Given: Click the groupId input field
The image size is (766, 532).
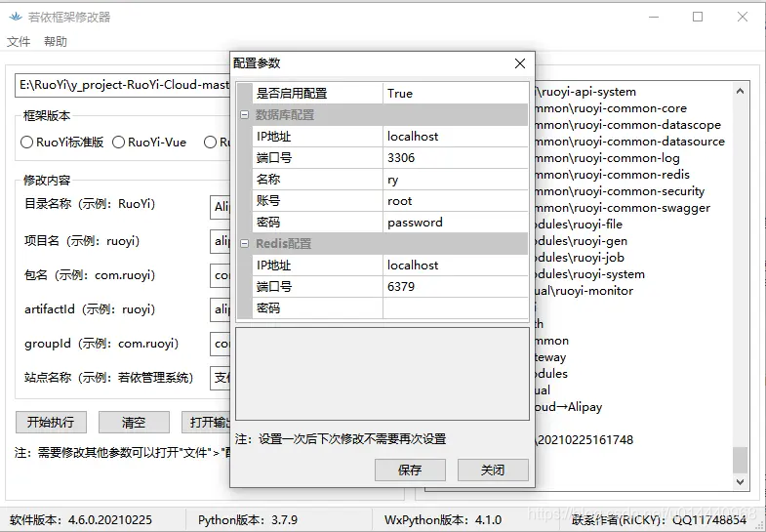Looking at the screenshot, I should [x=221, y=344].
